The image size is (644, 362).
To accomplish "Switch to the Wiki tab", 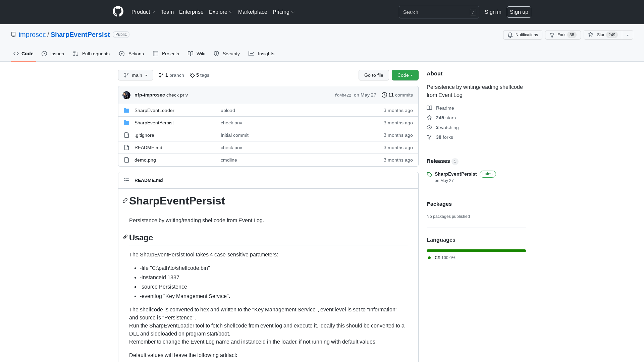I will 197,54.
